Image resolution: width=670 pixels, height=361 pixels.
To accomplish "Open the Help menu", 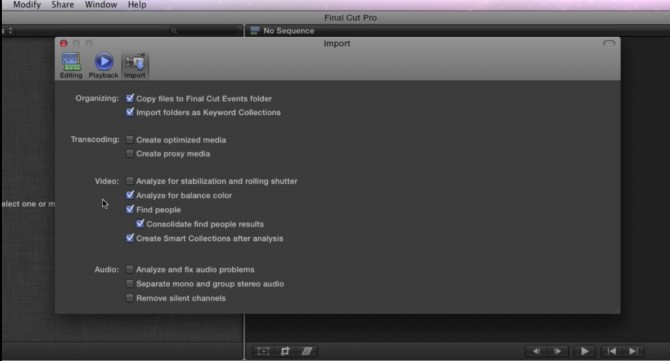I will pos(137,5).
